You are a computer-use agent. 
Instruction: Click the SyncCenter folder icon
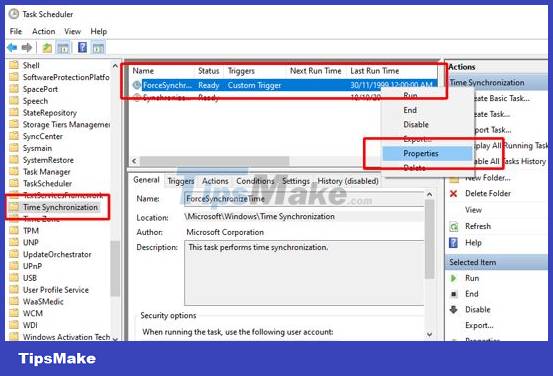click(x=14, y=136)
